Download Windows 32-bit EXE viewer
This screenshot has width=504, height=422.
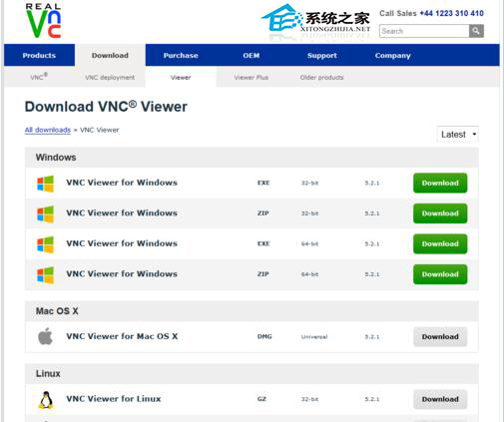click(440, 183)
